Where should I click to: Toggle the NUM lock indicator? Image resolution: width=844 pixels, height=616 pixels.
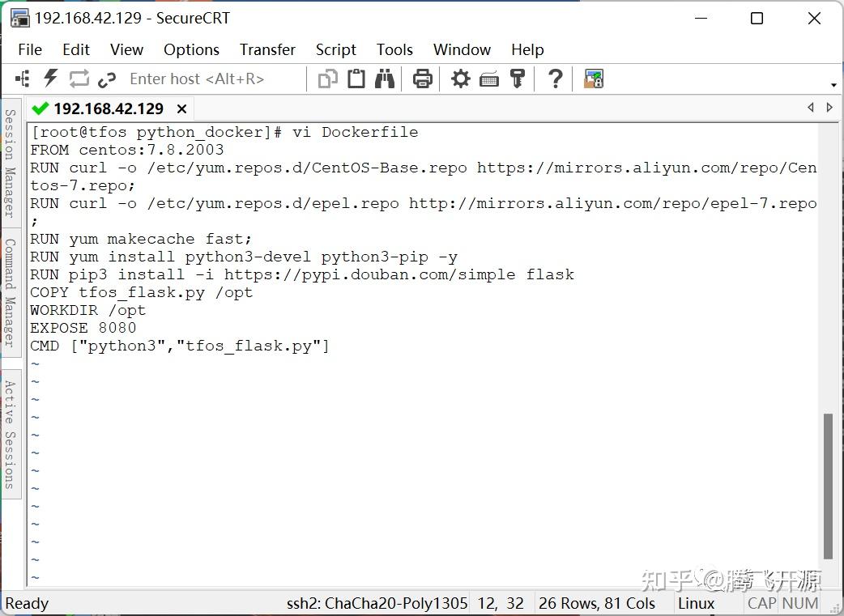pyautogui.click(x=799, y=603)
